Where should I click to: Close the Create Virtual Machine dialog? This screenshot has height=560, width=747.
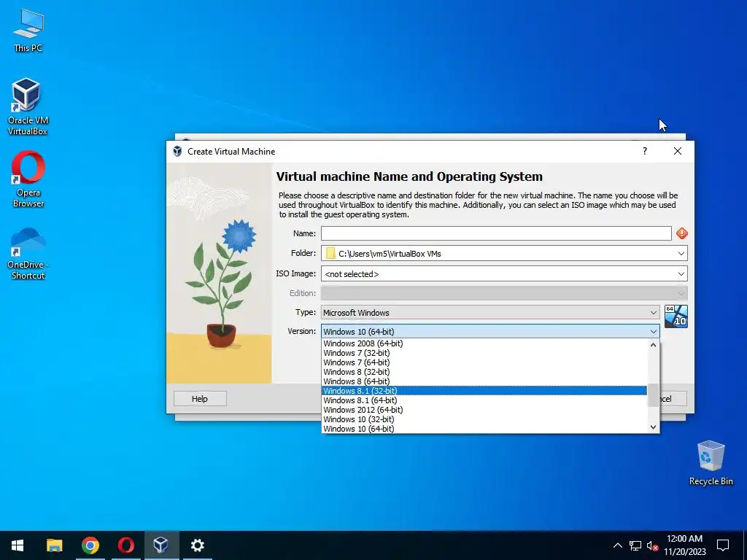pyautogui.click(x=678, y=151)
